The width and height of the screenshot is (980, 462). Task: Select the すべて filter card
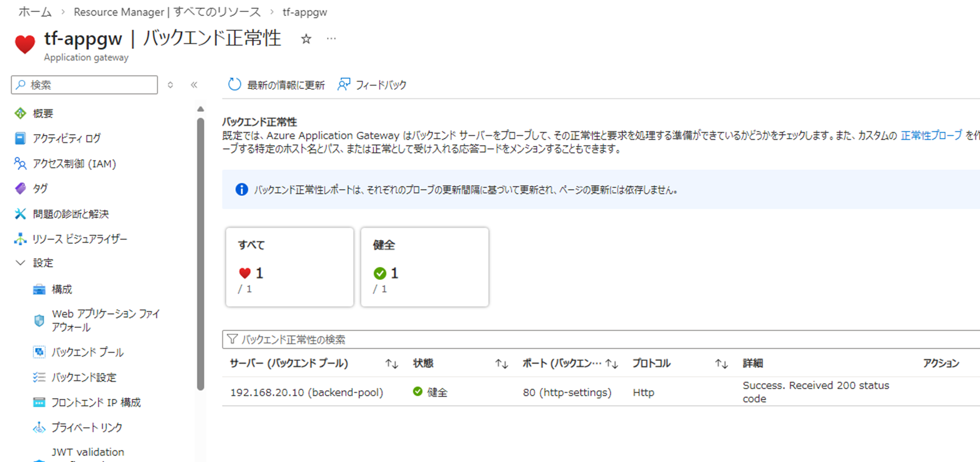[x=289, y=267]
